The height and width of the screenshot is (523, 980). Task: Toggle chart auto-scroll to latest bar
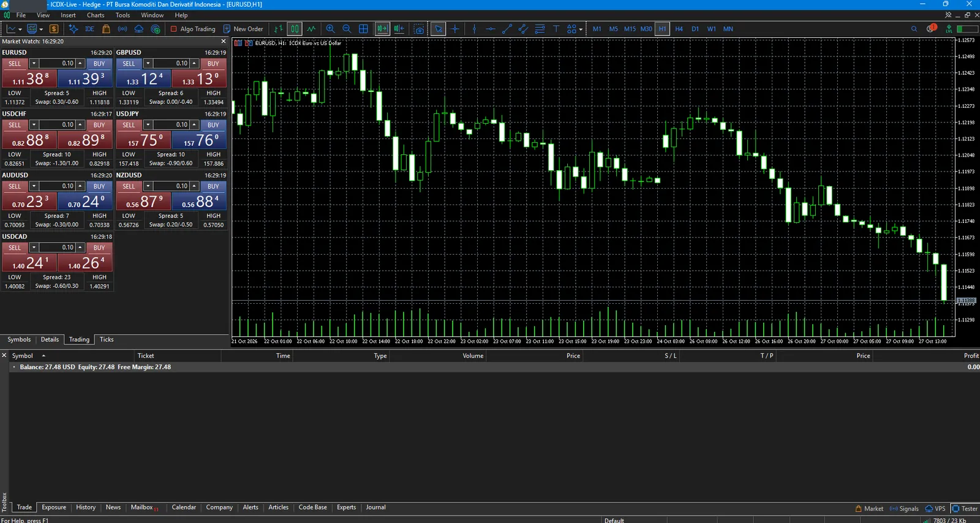point(382,29)
